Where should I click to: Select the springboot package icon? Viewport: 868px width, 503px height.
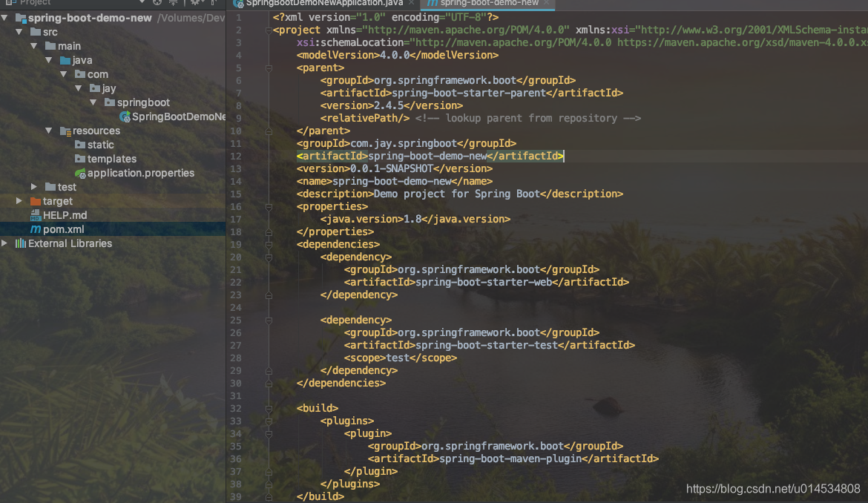pos(110,102)
